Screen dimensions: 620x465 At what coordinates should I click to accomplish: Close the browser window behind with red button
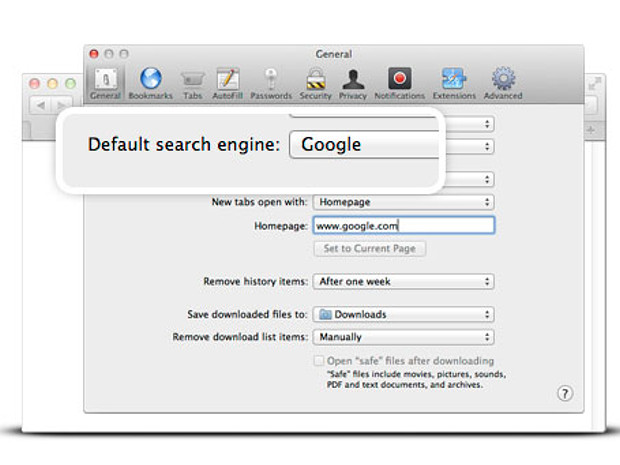coord(35,83)
